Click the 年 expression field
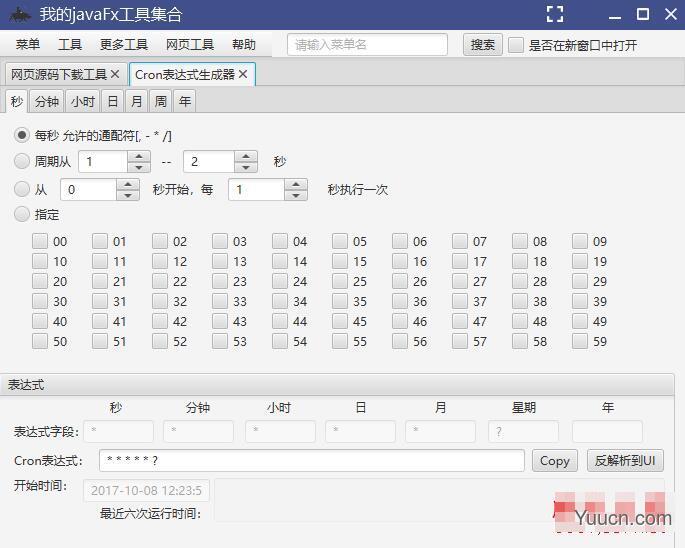Viewport: 685px width, 548px height. point(608,431)
